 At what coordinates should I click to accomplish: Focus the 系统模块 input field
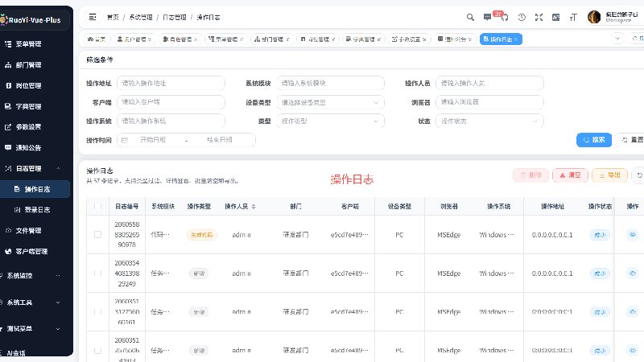330,83
